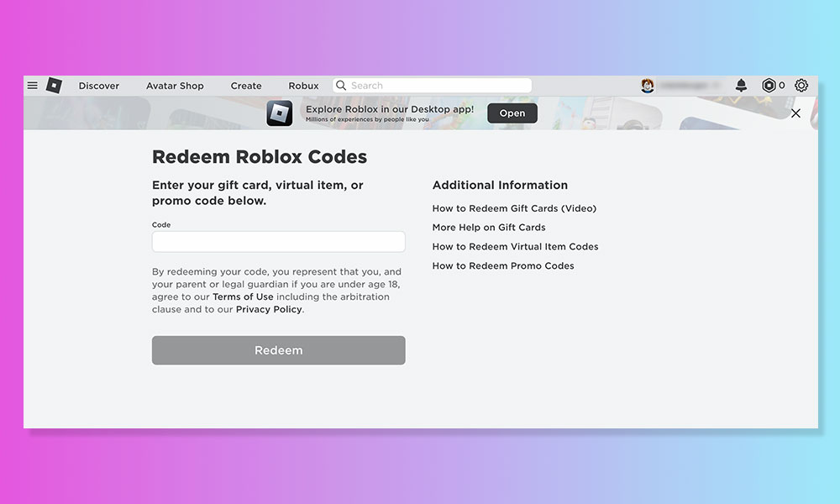
Task: Click the Robux balance icon
Action: [x=769, y=85]
